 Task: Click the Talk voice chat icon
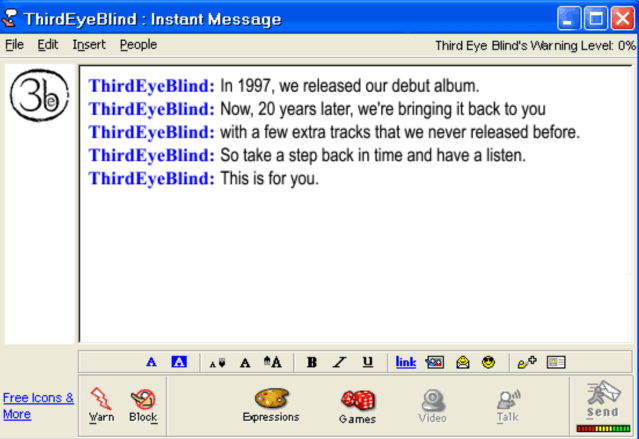tap(507, 405)
